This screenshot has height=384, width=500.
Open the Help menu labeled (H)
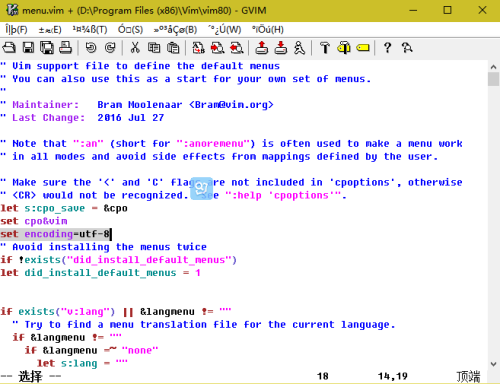[268, 30]
